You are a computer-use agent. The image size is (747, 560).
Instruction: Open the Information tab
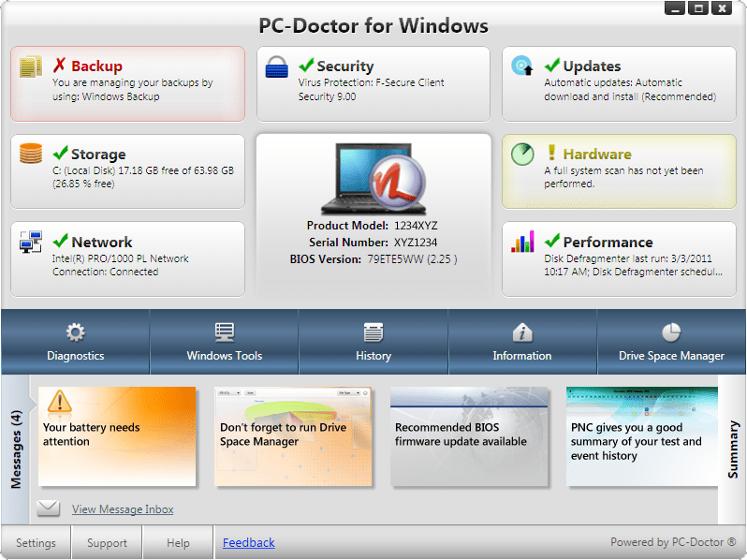coord(522,343)
